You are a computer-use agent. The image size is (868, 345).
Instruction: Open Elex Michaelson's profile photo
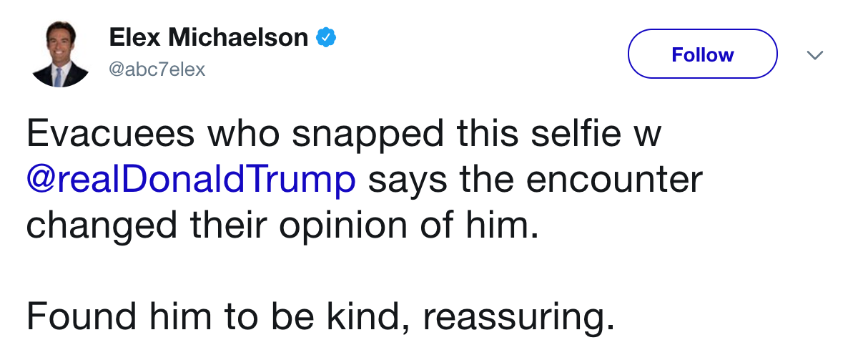[61, 54]
